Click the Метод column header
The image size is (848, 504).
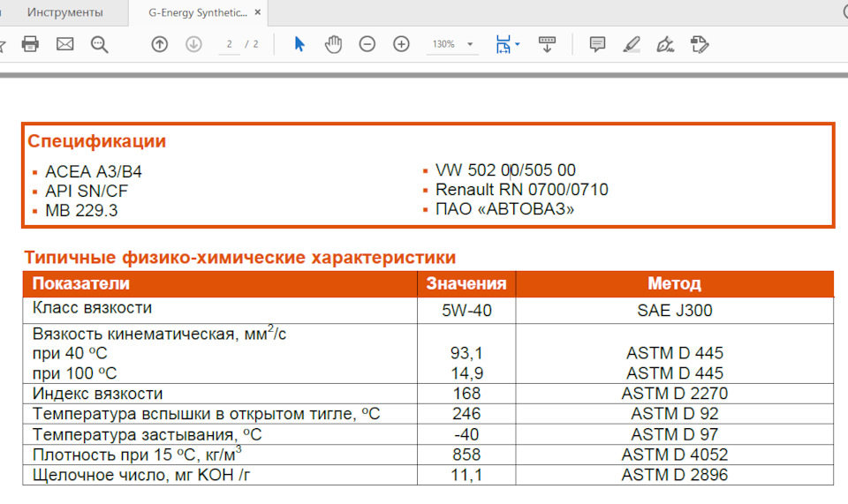click(674, 283)
